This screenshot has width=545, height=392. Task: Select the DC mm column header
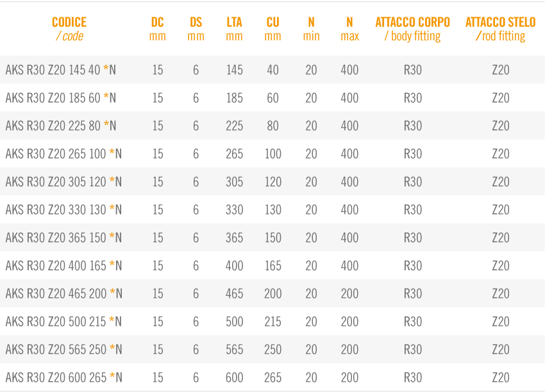(x=158, y=29)
